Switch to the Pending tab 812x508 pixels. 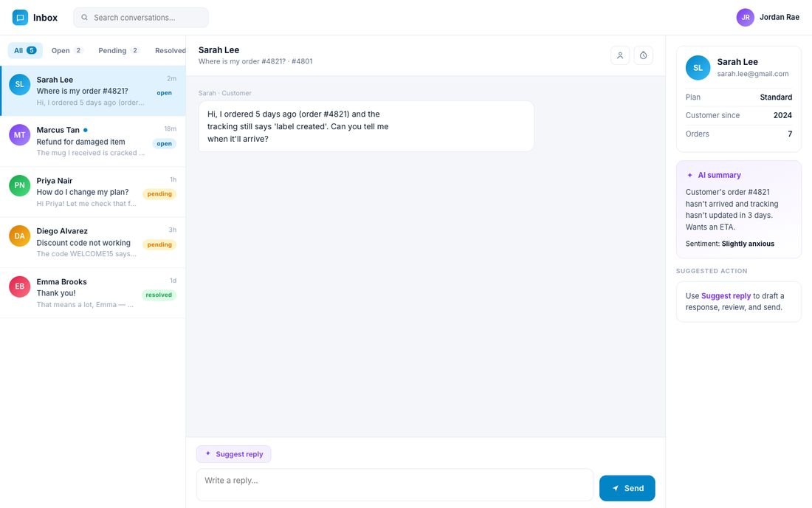(119, 50)
